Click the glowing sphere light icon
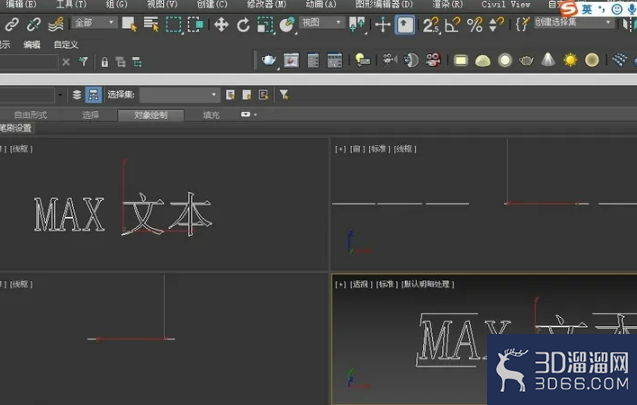The image size is (637, 405). (505, 61)
